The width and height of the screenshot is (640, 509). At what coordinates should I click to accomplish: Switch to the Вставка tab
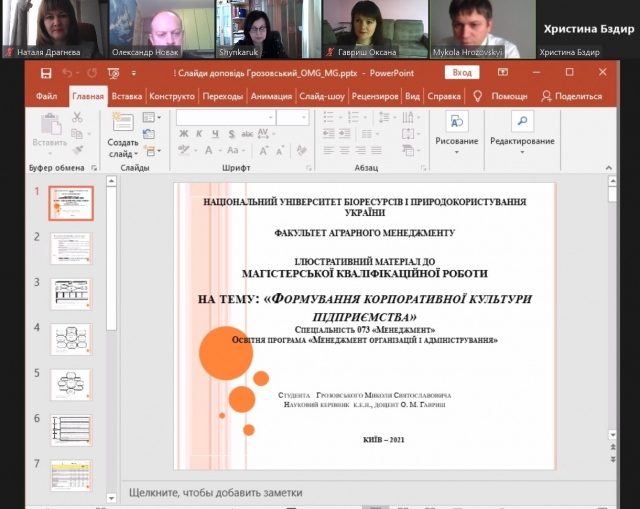[126, 96]
